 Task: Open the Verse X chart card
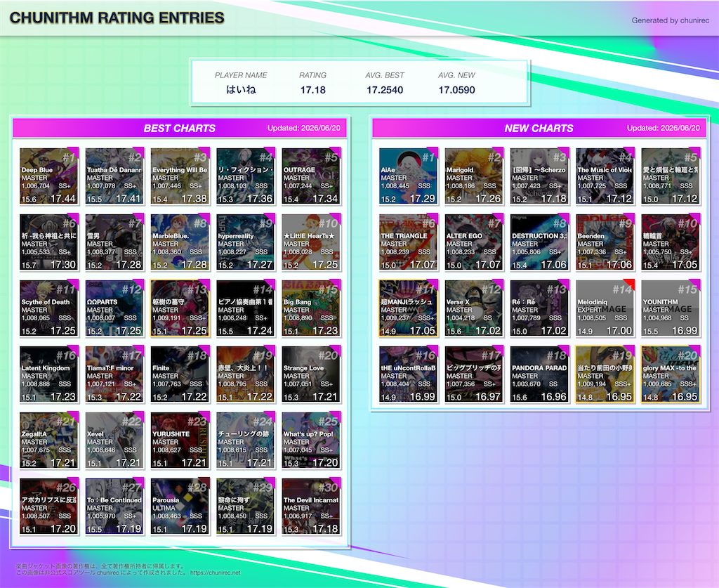pos(474,308)
